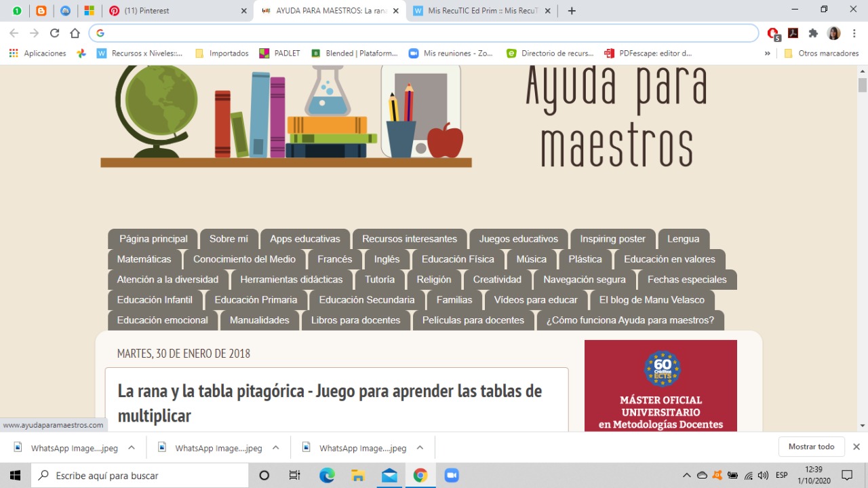This screenshot has width=868, height=488.
Task: Click the page vertical scrollbar down arrow
Action: [863, 426]
